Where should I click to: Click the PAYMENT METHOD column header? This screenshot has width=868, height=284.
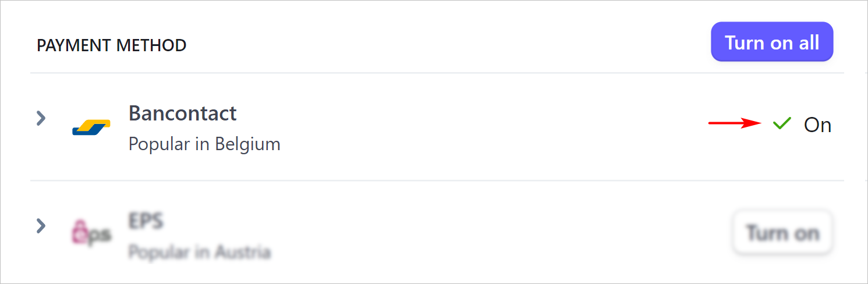(112, 45)
